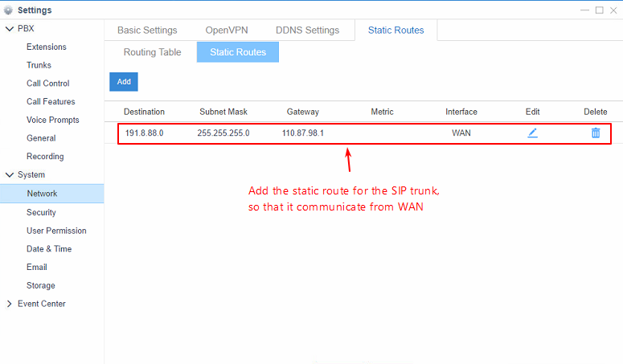Go to Call Control
The width and height of the screenshot is (623, 364).
tap(48, 84)
